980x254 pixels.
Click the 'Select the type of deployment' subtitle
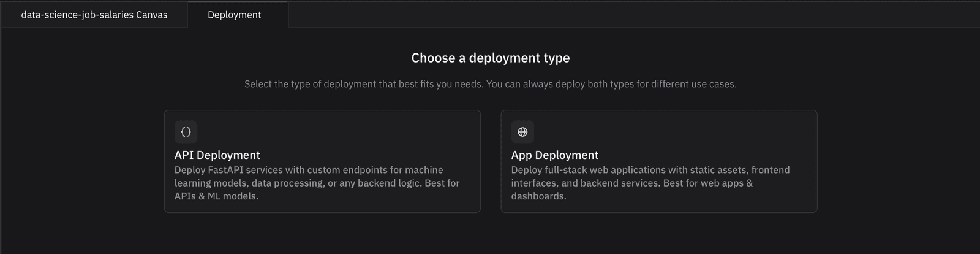point(364,84)
